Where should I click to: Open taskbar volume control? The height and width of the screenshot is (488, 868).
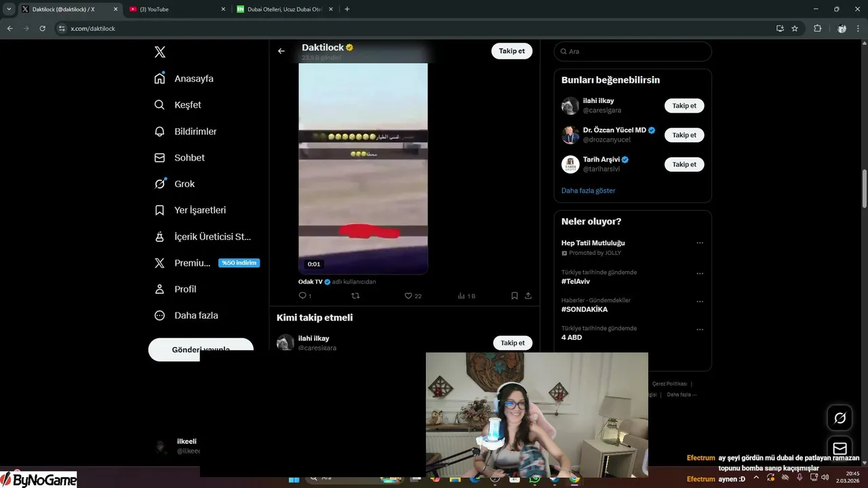coord(825,477)
